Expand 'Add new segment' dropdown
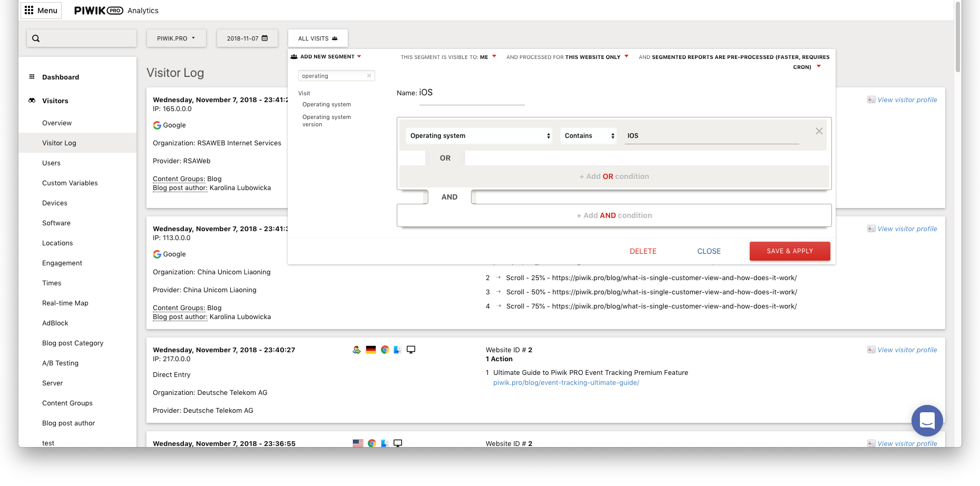 pos(327,57)
